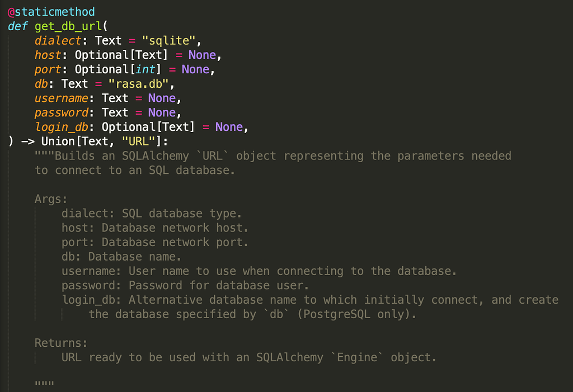
Task: Click "Builds" at the docstring start
Action: click(x=74, y=156)
